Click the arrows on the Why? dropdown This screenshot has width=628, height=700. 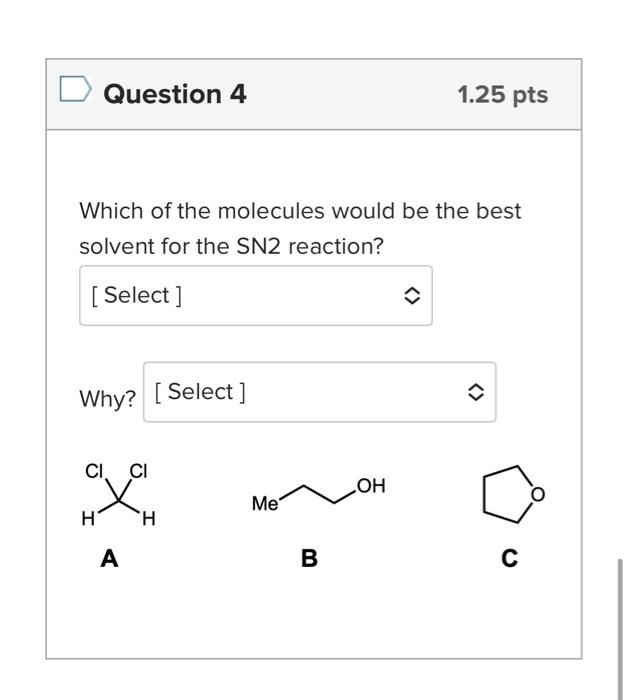[475, 392]
